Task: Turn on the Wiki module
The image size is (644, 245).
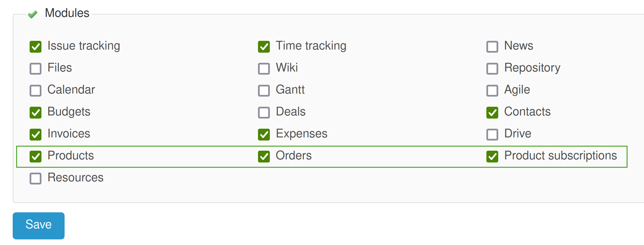Action: [x=264, y=69]
